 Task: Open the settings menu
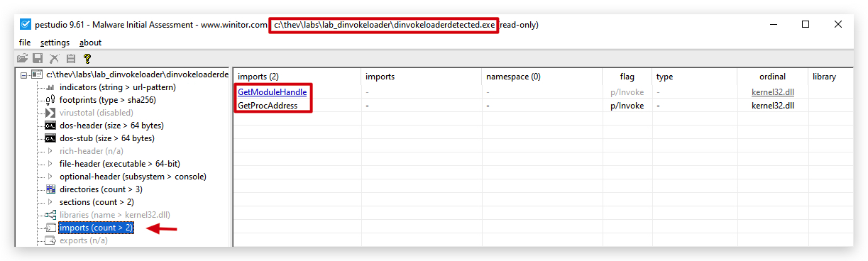[x=55, y=43]
